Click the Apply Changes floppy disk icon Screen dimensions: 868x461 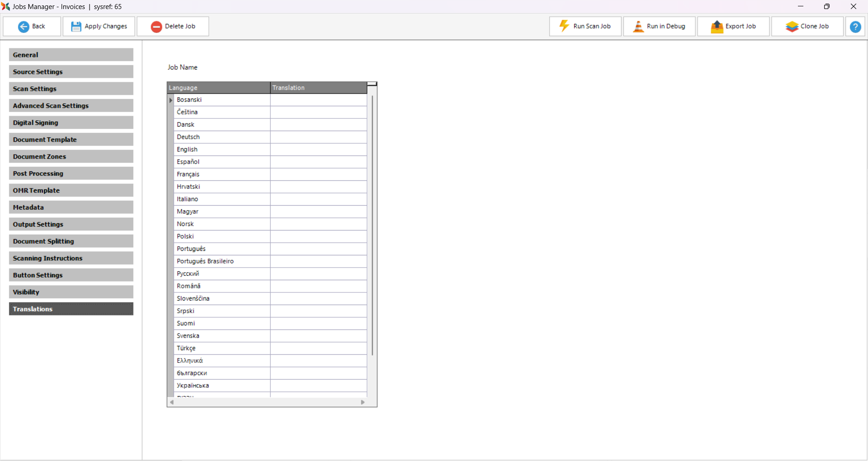click(76, 27)
